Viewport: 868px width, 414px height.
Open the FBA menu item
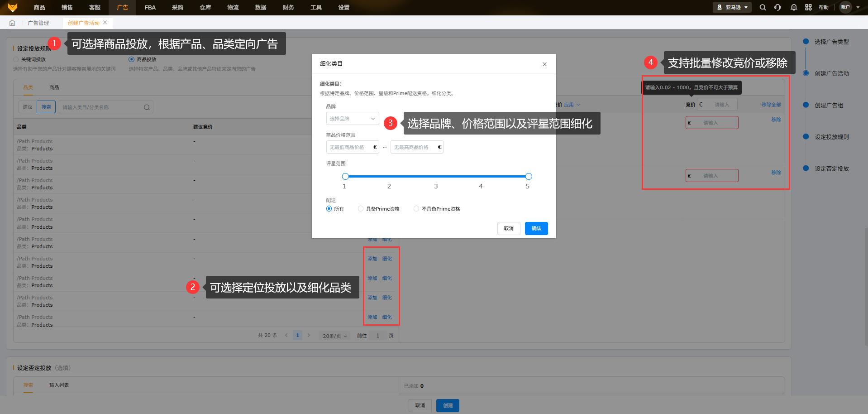[150, 8]
